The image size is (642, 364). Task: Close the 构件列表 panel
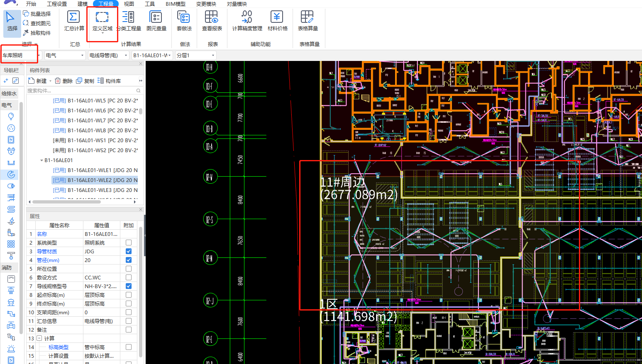141,63
